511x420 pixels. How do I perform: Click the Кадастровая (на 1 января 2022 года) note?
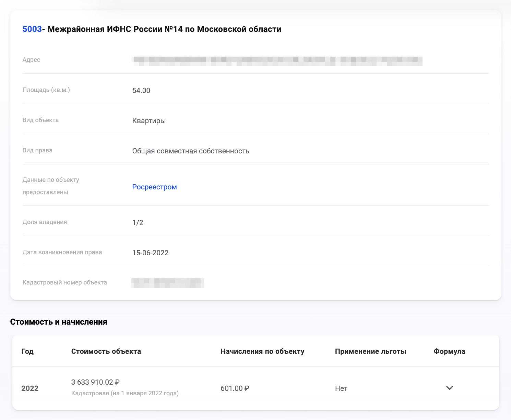pos(125,393)
